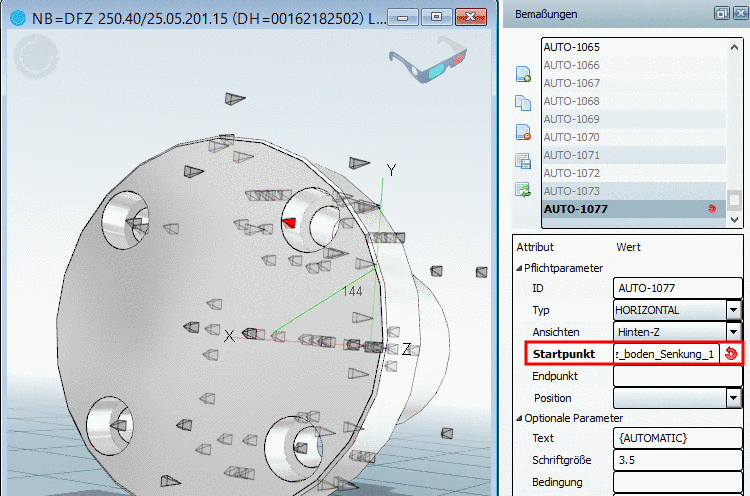Select AUTO-1065 in the list

pos(634,47)
